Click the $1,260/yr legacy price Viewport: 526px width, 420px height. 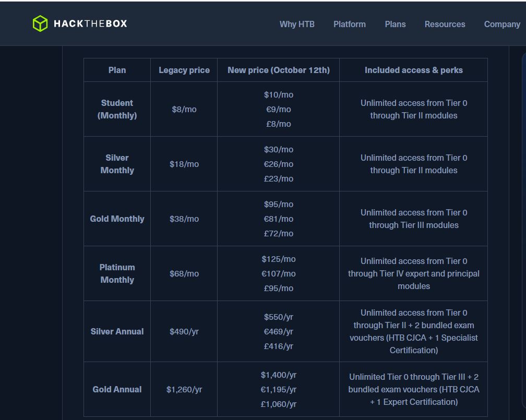tap(184, 389)
